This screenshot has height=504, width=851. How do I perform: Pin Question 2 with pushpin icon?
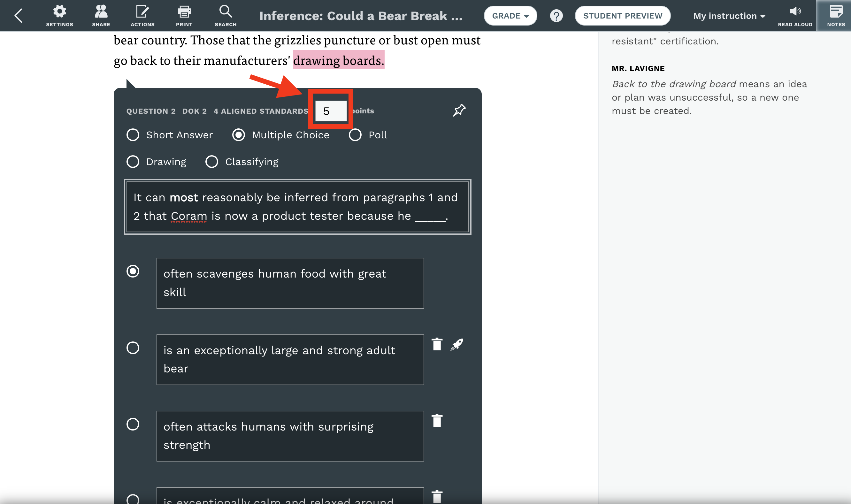coord(459,111)
